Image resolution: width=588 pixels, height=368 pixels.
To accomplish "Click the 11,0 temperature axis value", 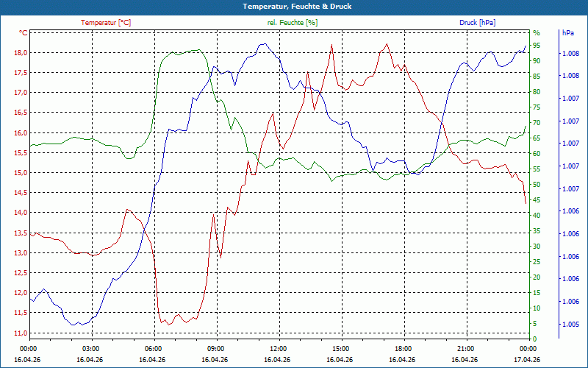I will tap(21, 333).
